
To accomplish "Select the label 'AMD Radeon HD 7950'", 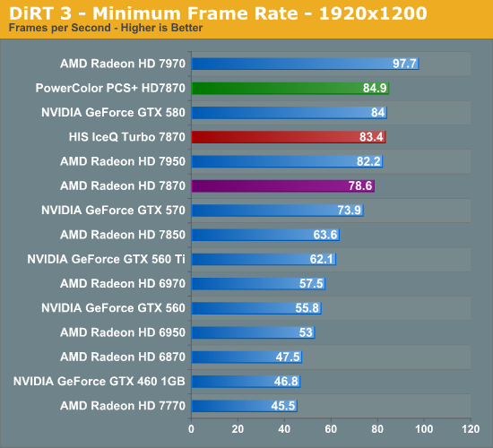I will [x=123, y=161].
